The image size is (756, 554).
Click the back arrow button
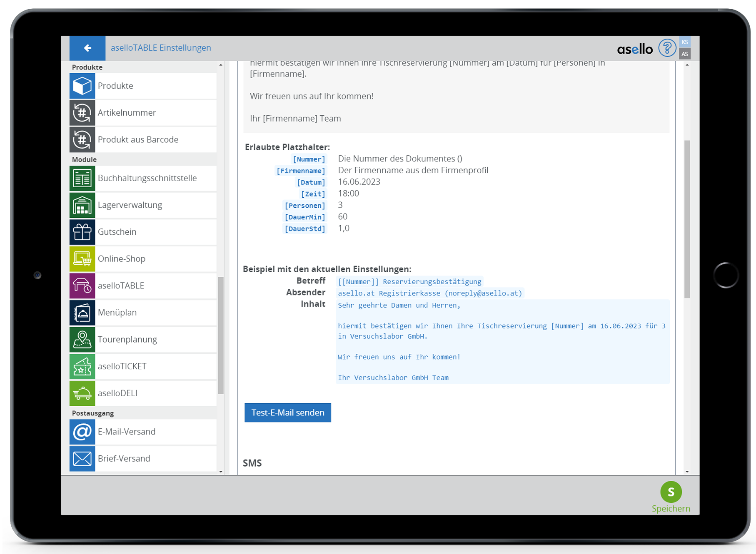[x=87, y=48]
